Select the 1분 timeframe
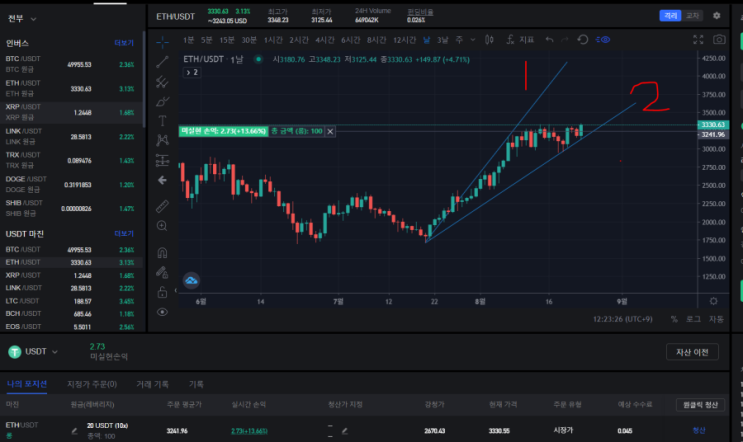 coord(189,40)
